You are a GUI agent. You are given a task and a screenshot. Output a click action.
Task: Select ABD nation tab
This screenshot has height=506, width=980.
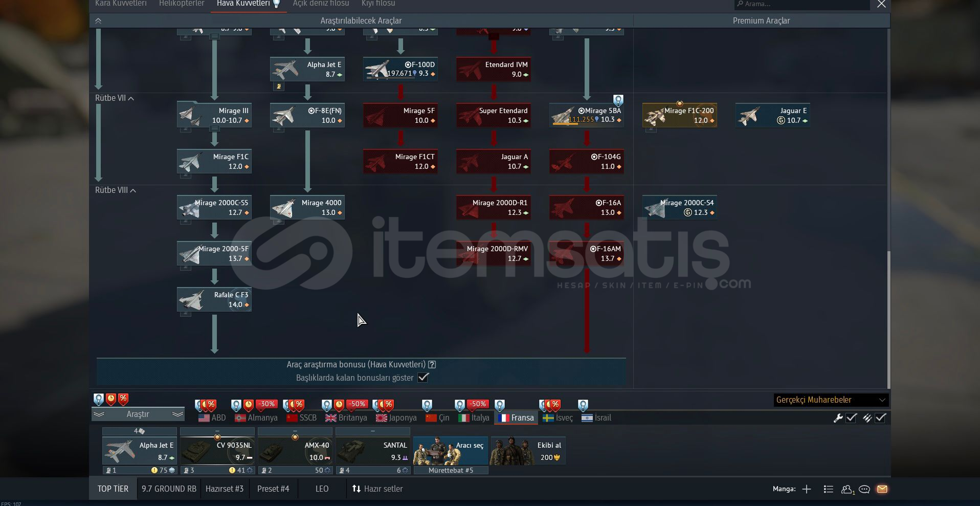(x=212, y=417)
